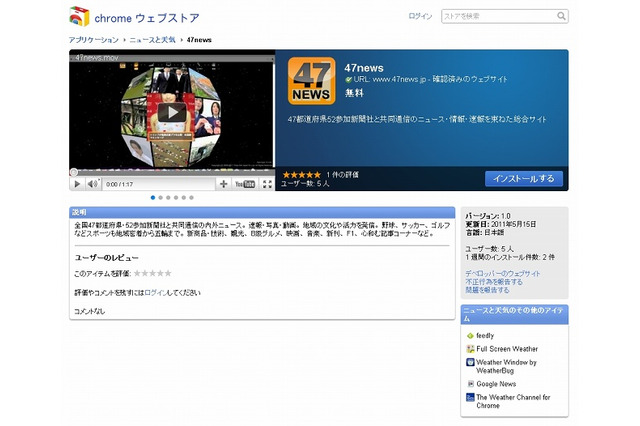Screen dimensions: 640x426
Task: Click the ログイン link in the review section
Action: 156,293
